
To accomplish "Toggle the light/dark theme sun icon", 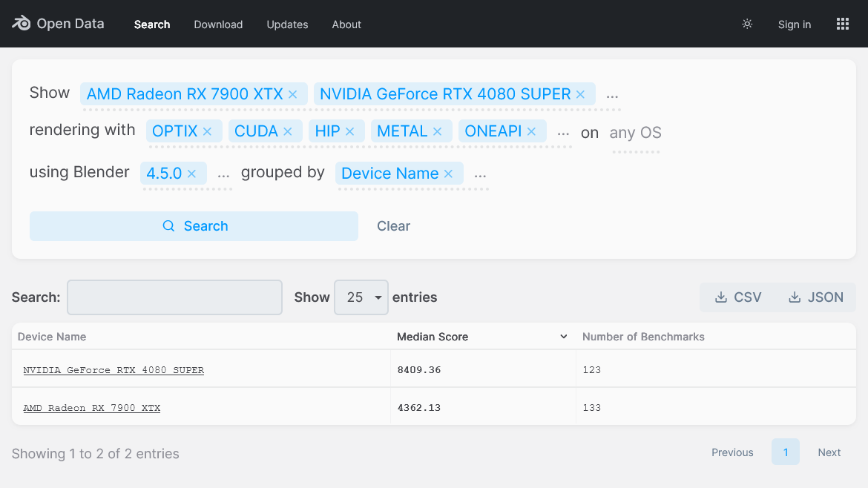I will tap(747, 24).
